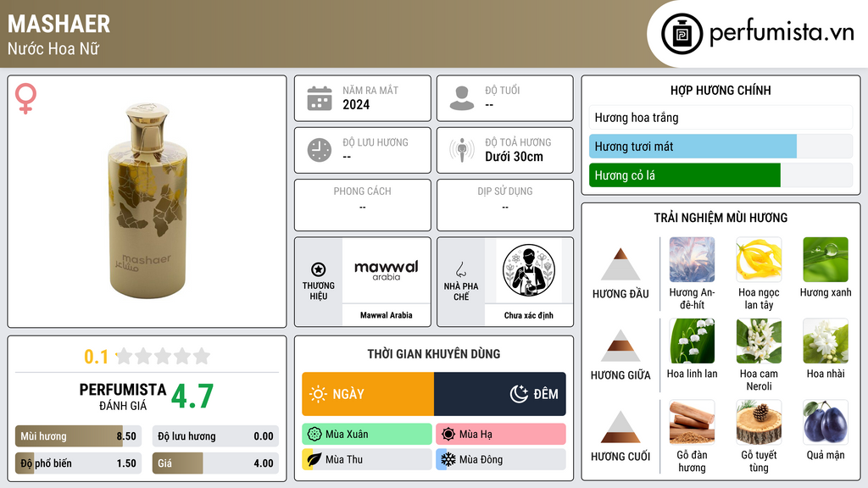Select the Gỗ tuyết tùng note image

click(x=759, y=422)
